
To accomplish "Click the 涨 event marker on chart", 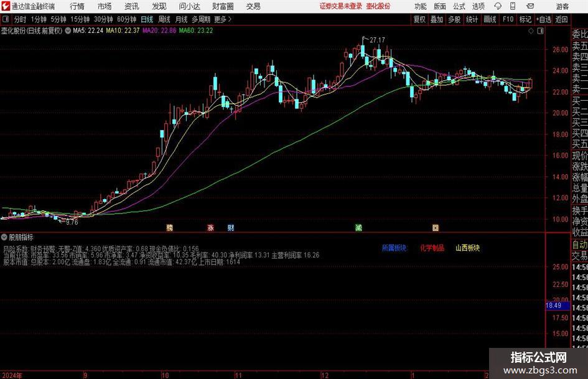I will [211, 227].
